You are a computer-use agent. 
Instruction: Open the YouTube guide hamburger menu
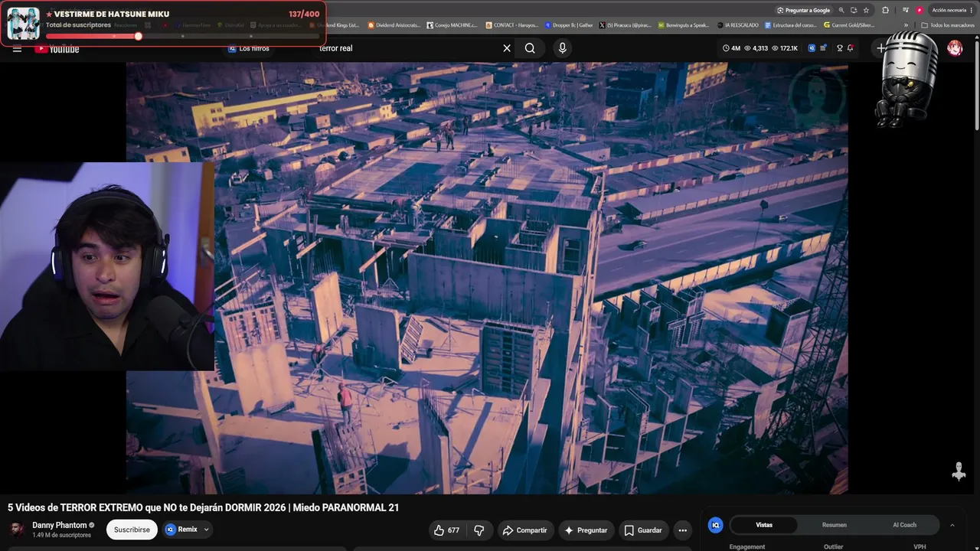click(x=17, y=48)
